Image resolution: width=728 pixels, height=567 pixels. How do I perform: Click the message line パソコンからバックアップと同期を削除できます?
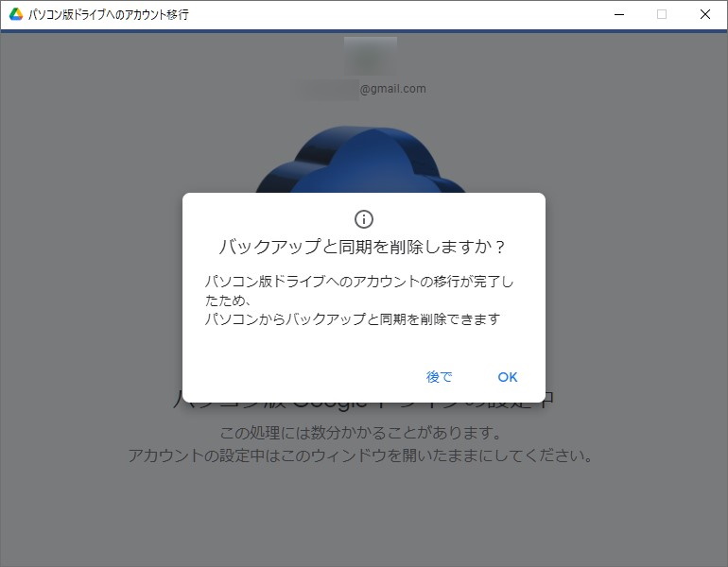(x=353, y=319)
